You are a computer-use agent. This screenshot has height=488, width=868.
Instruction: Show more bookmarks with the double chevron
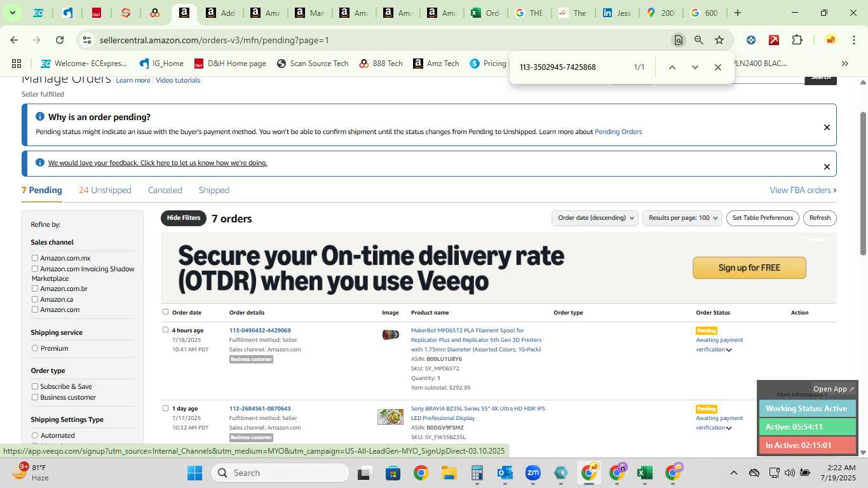[x=845, y=64]
